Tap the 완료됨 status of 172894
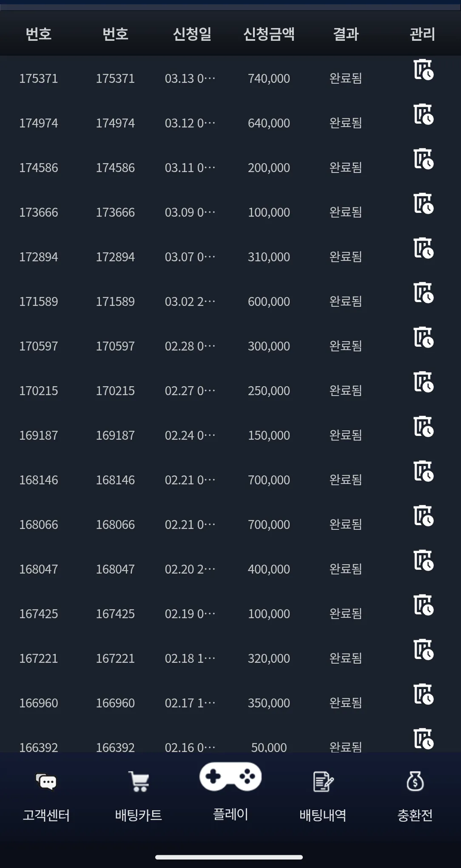 [x=346, y=257]
